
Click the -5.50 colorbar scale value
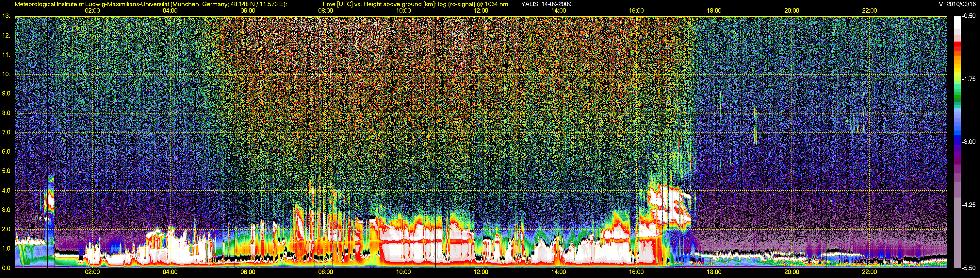click(x=969, y=268)
